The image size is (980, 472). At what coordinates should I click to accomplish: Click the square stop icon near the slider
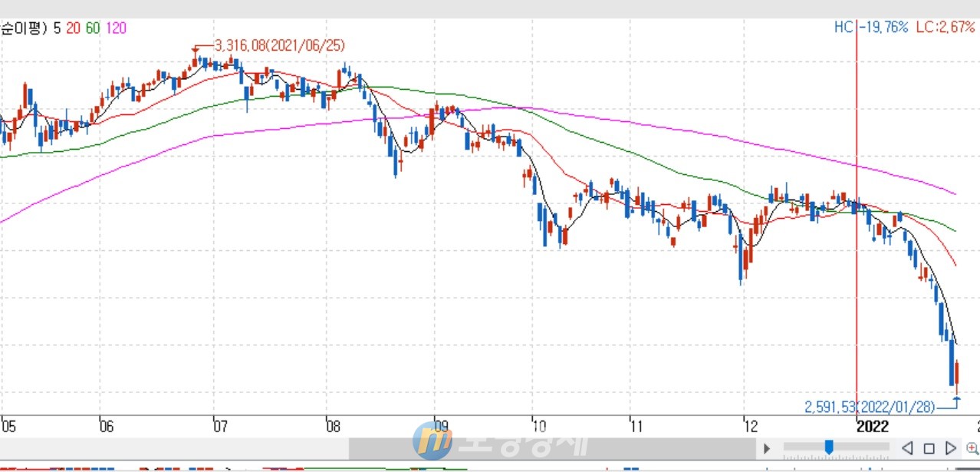(929, 447)
